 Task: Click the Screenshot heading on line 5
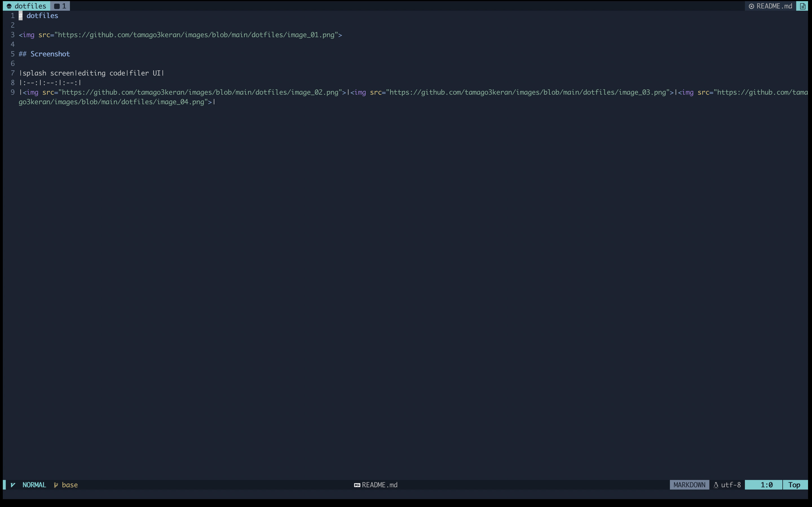click(50, 54)
